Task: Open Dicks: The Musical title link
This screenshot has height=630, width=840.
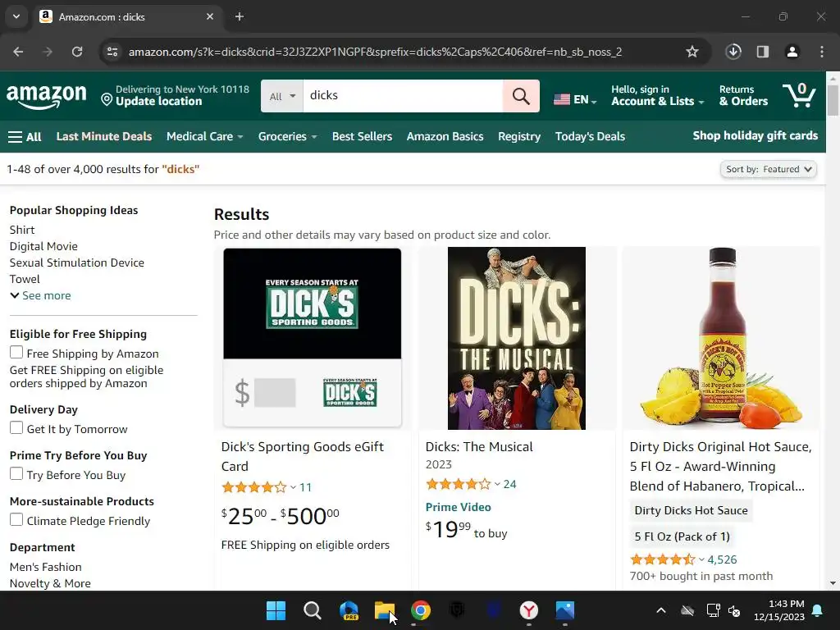Action: pos(479,447)
